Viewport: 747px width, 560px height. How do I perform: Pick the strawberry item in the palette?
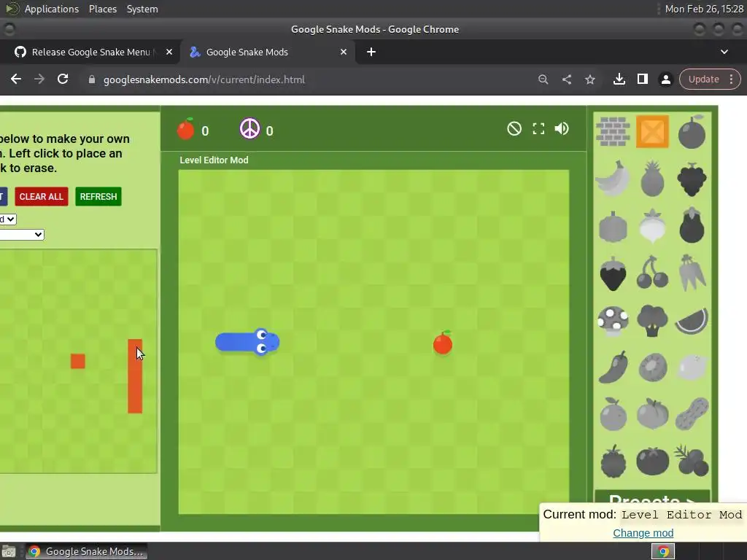(x=613, y=273)
